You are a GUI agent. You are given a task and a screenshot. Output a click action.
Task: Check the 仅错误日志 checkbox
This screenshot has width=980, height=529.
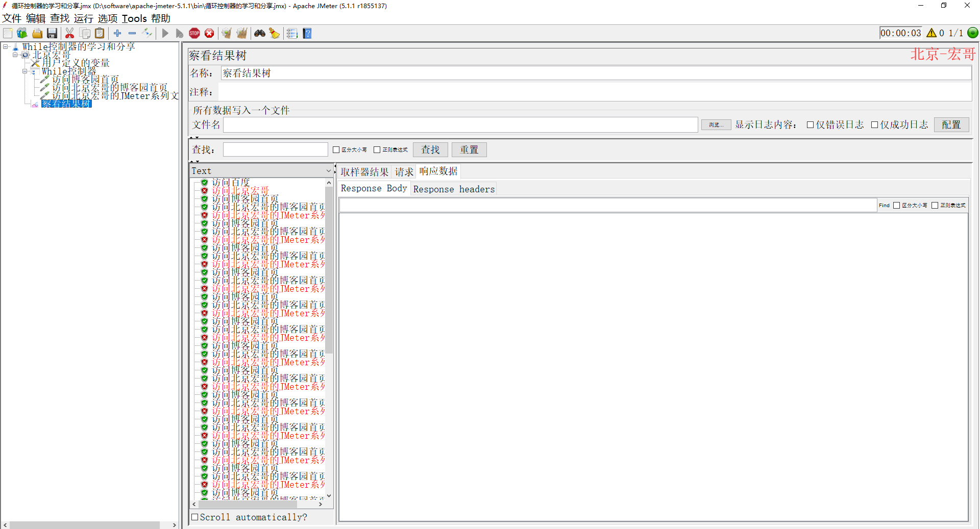point(809,124)
